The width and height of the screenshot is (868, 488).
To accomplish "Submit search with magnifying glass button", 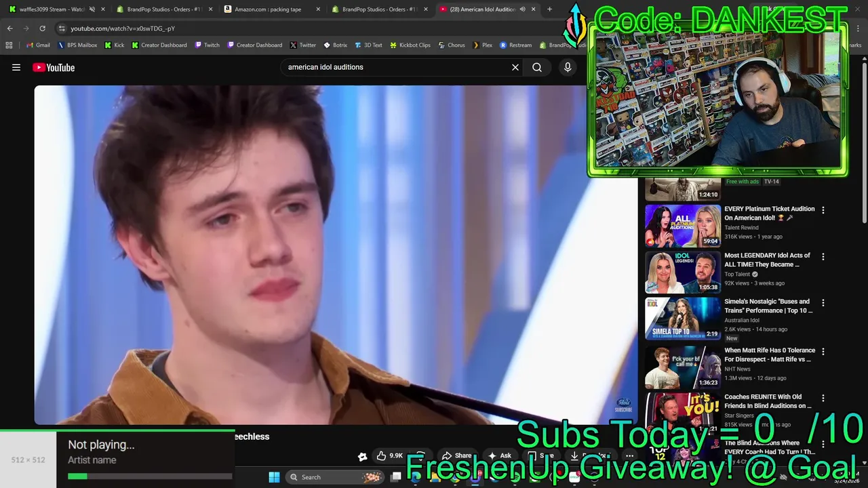I will click(x=537, y=67).
